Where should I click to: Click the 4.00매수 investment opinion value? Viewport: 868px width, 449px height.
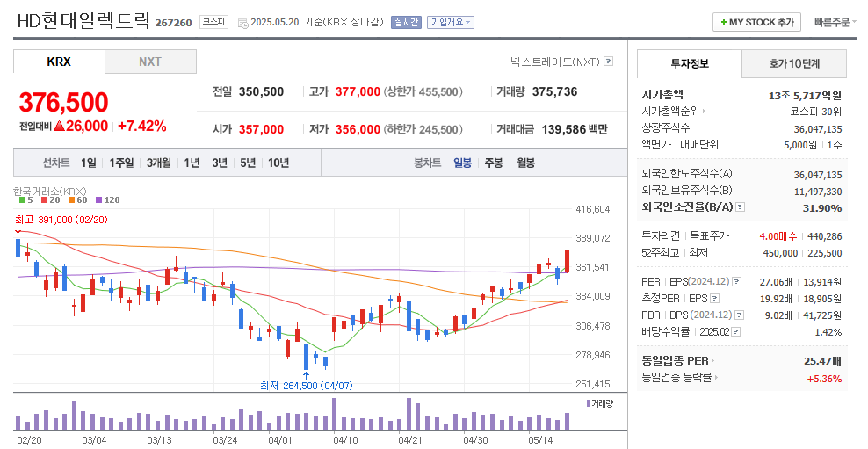(778, 236)
